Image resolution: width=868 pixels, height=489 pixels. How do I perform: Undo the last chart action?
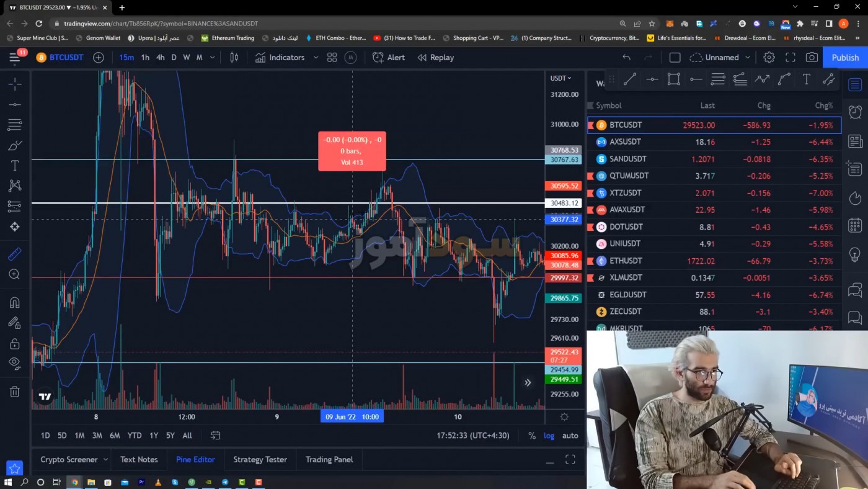tap(627, 58)
